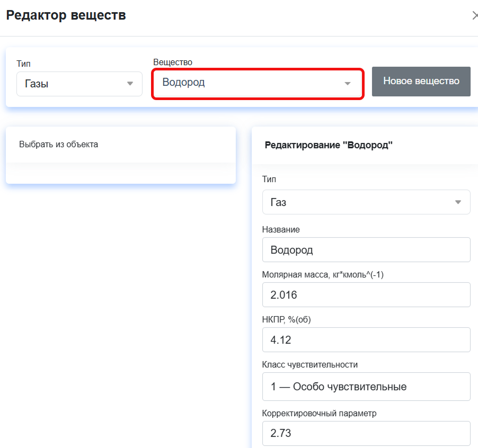
Task: Click the Редактирование "Водород" heading
Action: pos(329,145)
